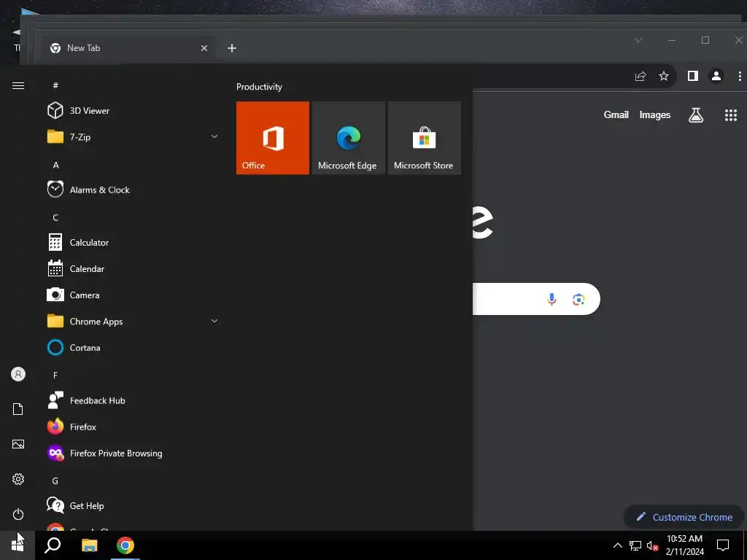Click the letter A group header
747x560 pixels.
(x=55, y=166)
